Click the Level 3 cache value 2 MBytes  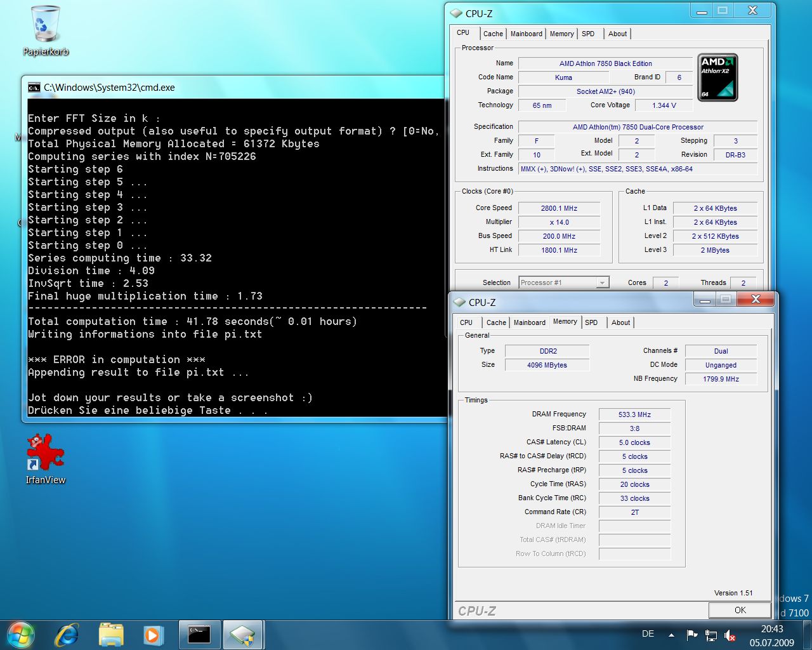click(x=715, y=250)
